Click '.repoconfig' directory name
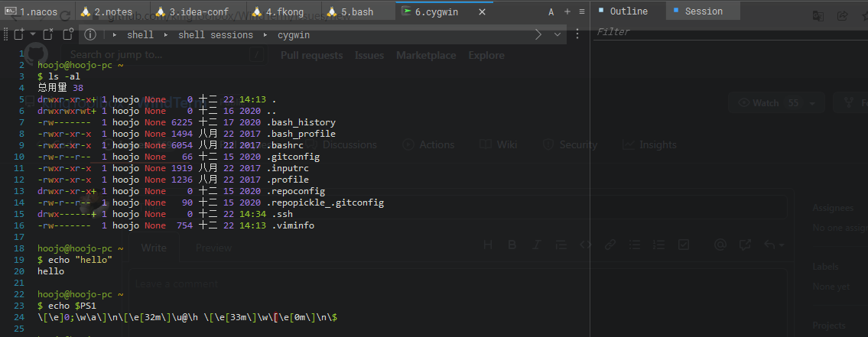Viewport: 868px width, 337px height. pos(296,191)
